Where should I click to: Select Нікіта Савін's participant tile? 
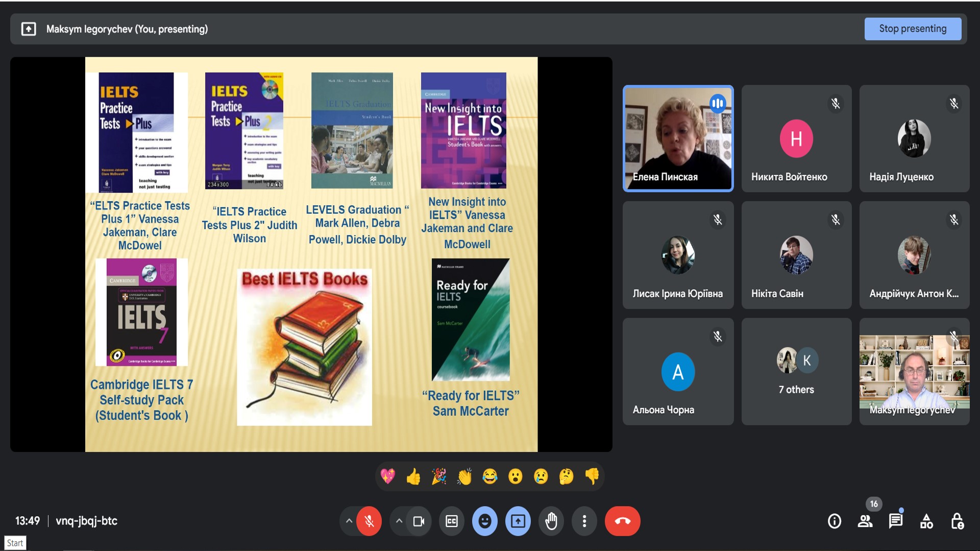point(796,255)
